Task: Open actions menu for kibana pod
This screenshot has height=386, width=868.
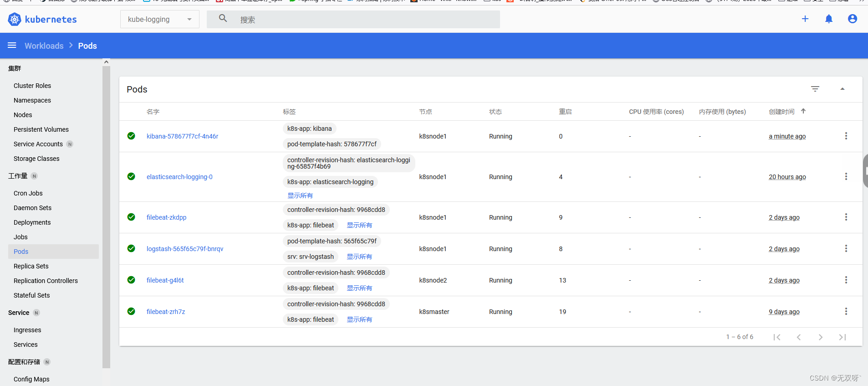Action: click(x=846, y=136)
